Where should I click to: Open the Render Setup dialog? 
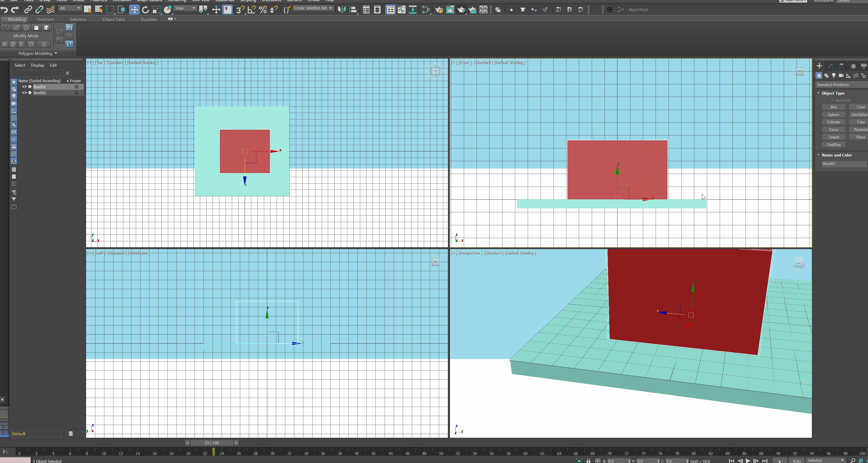point(439,10)
